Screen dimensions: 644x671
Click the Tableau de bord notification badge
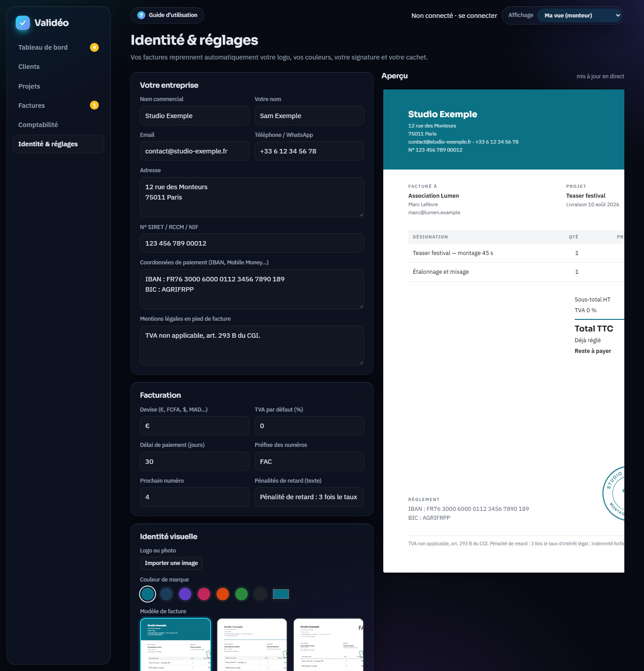94,47
